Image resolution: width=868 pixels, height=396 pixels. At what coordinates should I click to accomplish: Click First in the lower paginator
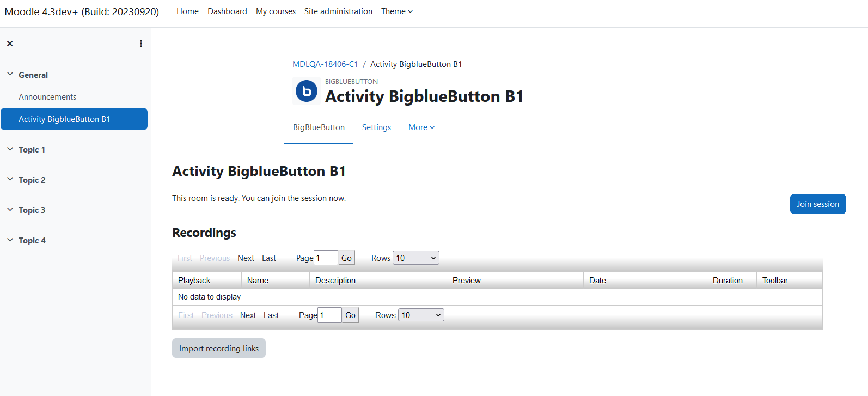coord(186,315)
